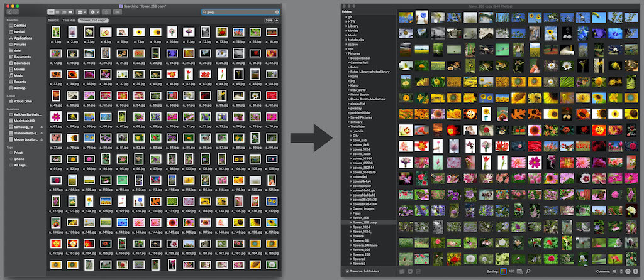Collapse the Pictures folder tree
The image size is (644, 280).
(347, 53)
